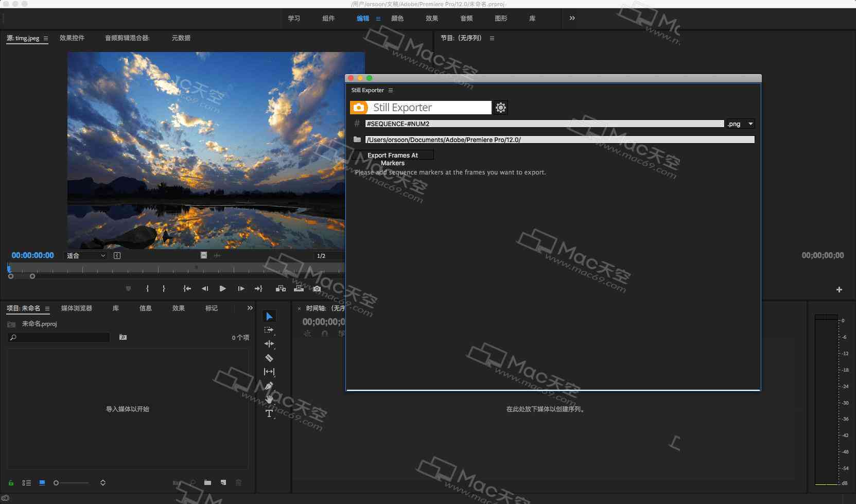Click the Add Marker icon in Source monitor
This screenshot has height=504, width=856.
(129, 289)
